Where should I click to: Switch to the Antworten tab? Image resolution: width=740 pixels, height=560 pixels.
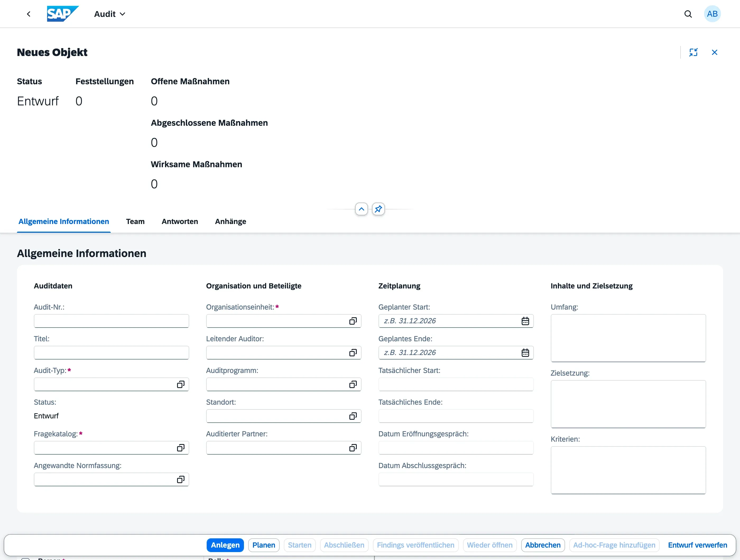180,222
